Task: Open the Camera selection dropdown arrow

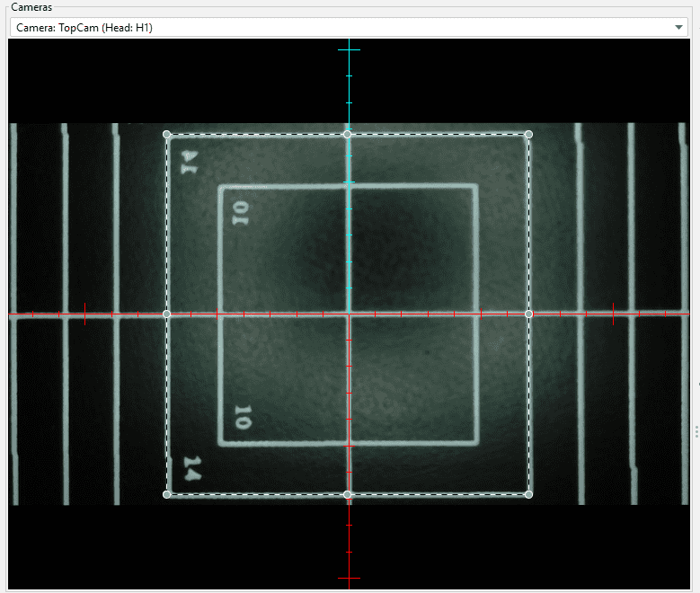Action: click(679, 28)
